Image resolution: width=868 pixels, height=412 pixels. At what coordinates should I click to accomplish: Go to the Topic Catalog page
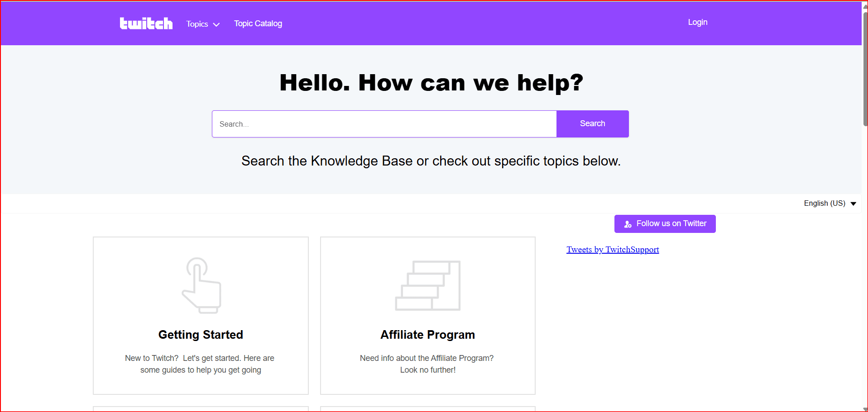pyautogui.click(x=258, y=24)
